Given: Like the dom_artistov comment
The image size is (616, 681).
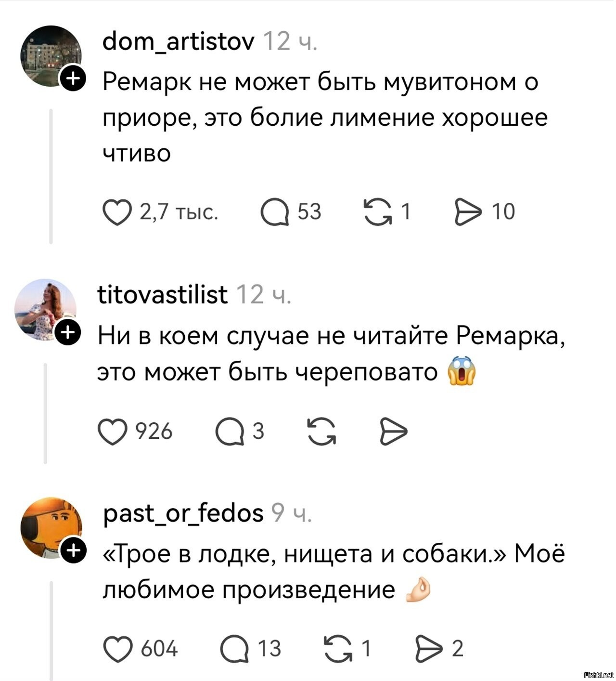Looking at the screenshot, I should 117,212.
